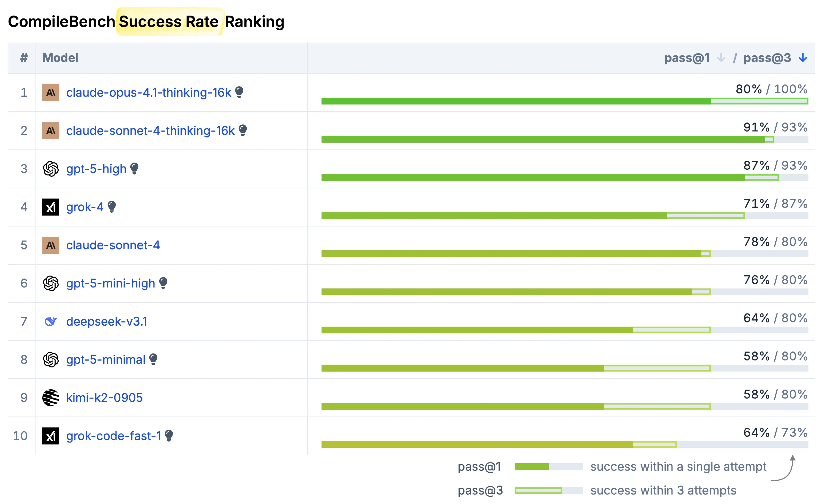The image size is (824, 504).
Task: Click the Kimi logo beside kimi-k2-0905
Action: coord(51,398)
